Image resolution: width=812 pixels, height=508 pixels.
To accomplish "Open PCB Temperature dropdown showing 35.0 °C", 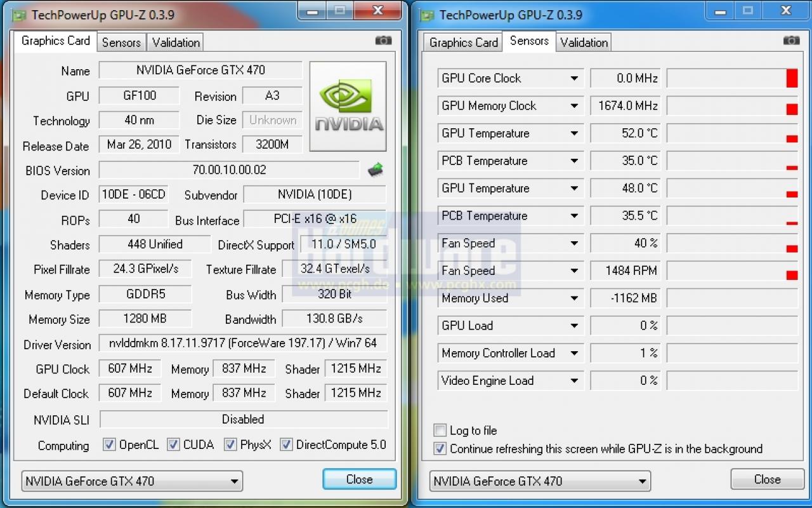I will click(x=573, y=161).
